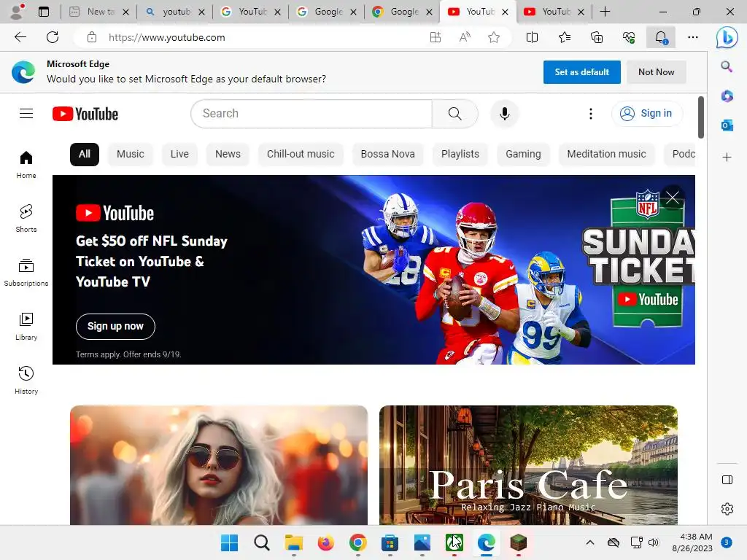This screenshot has width=747, height=560.
Task: Open Edge sidebar settings gear
Action: 727,508
